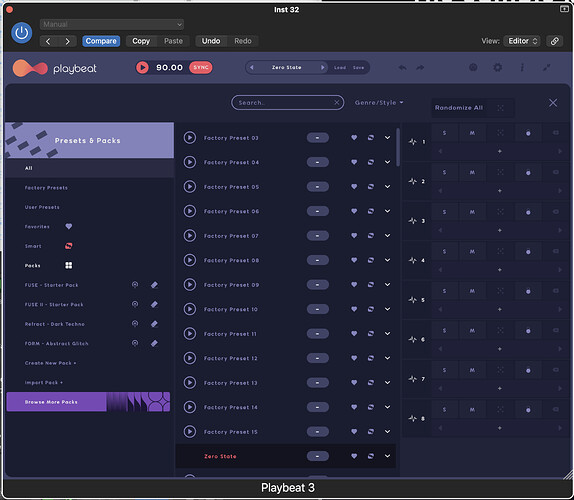This screenshot has width=574, height=500.
Task: Preview Factory Preset 07 with its play icon
Action: point(190,236)
